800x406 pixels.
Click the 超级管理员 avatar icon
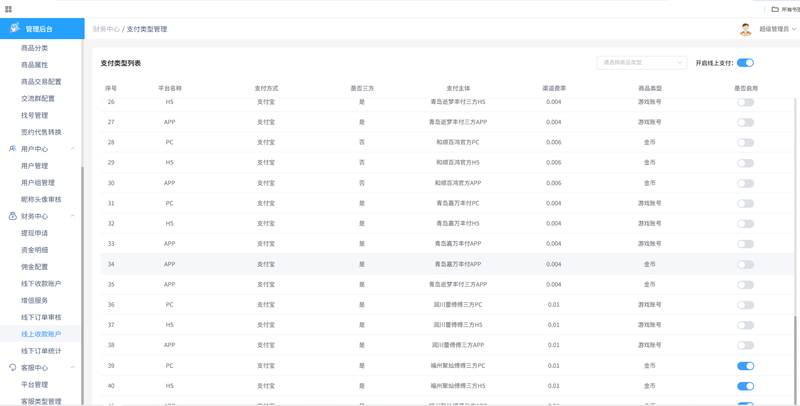coord(745,29)
